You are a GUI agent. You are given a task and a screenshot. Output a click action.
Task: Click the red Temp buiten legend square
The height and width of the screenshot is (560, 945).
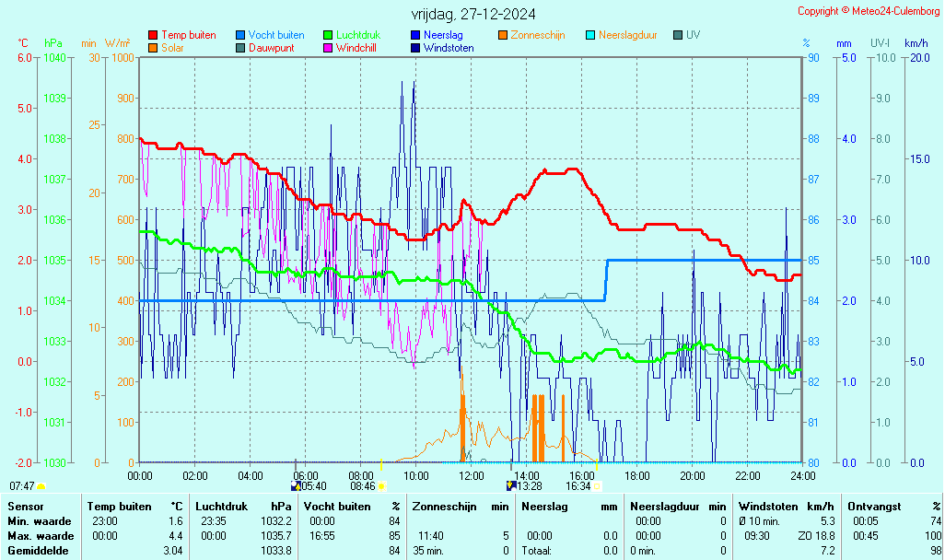click(x=153, y=35)
